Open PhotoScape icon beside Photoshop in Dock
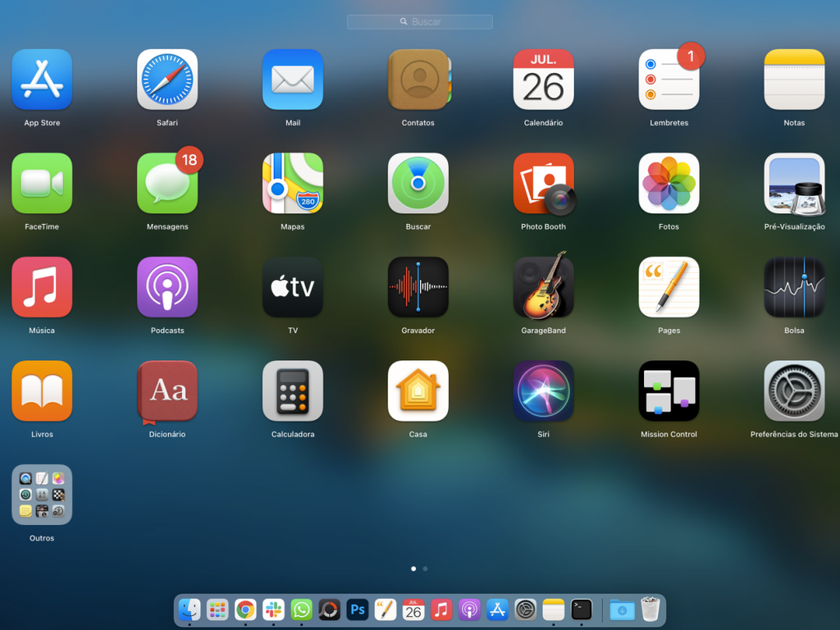The width and height of the screenshot is (840, 630). [x=330, y=609]
